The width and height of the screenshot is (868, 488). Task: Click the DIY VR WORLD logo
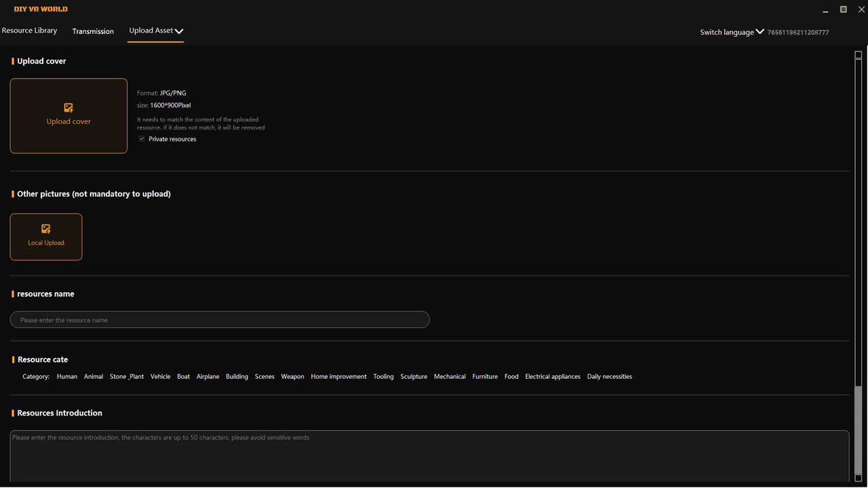click(40, 9)
